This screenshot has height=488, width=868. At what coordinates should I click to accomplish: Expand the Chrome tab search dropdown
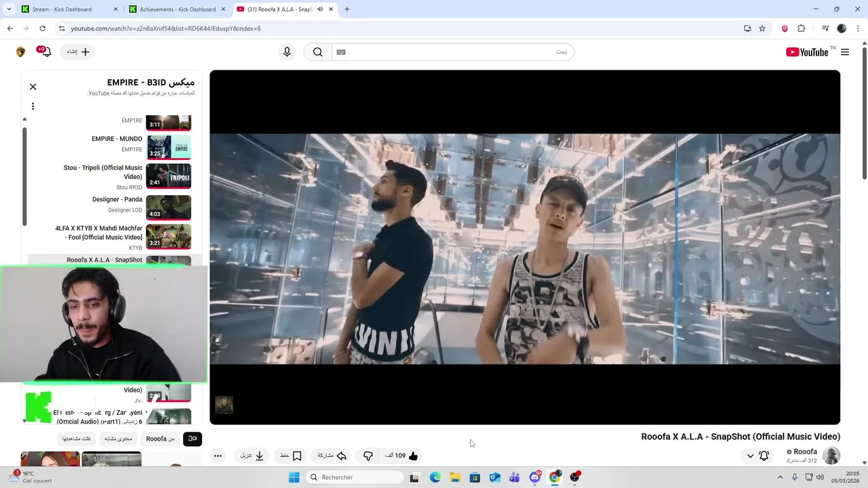click(9, 9)
